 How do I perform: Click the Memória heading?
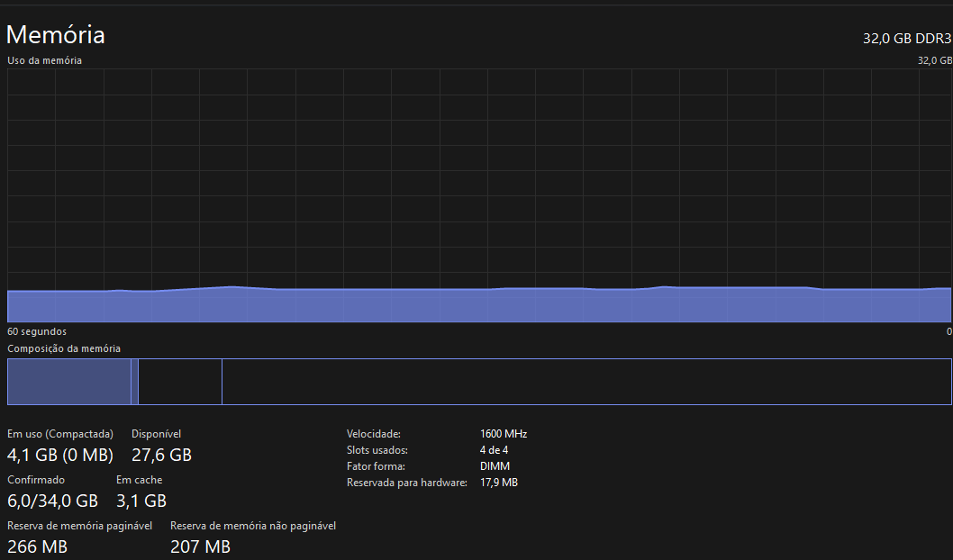point(55,35)
